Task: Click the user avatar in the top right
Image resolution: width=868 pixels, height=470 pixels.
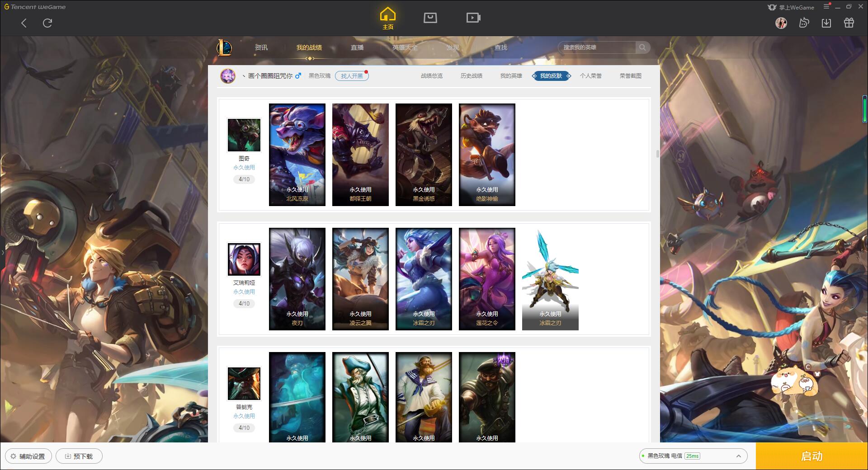Action: pyautogui.click(x=781, y=23)
